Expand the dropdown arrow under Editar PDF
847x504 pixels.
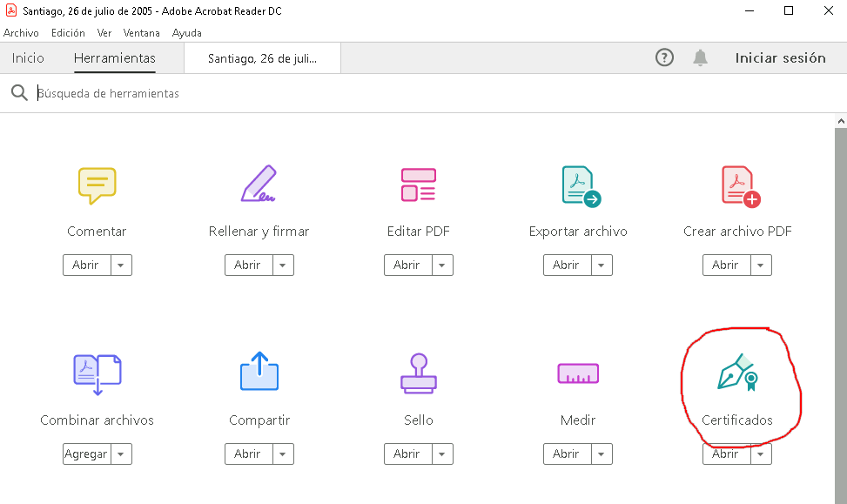coord(442,265)
